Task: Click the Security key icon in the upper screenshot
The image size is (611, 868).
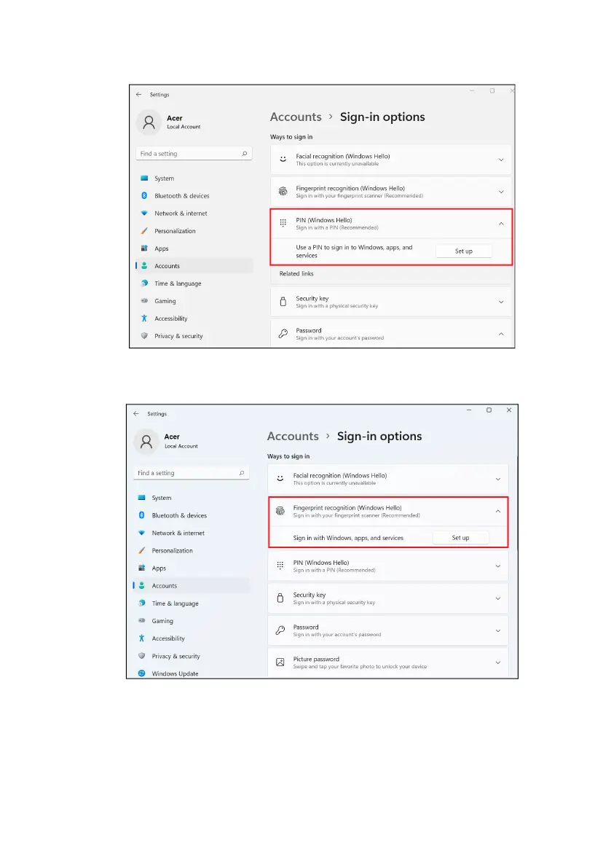Action: pyautogui.click(x=283, y=302)
